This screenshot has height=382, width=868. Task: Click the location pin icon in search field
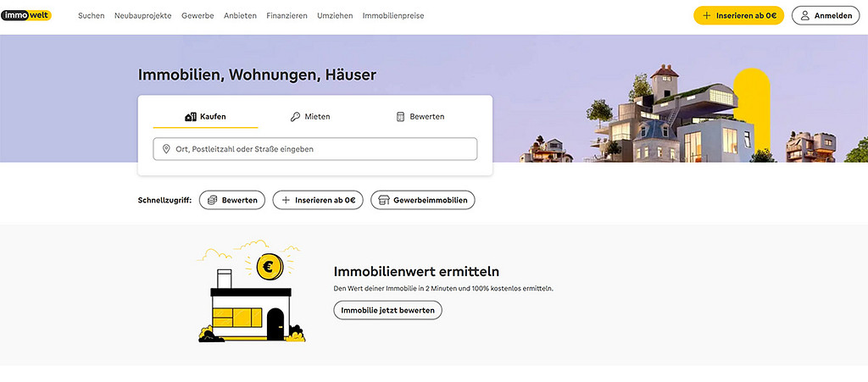click(166, 149)
